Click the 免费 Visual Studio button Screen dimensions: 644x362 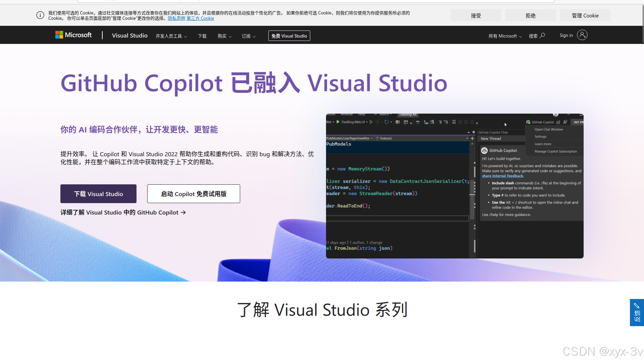[289, 36]
